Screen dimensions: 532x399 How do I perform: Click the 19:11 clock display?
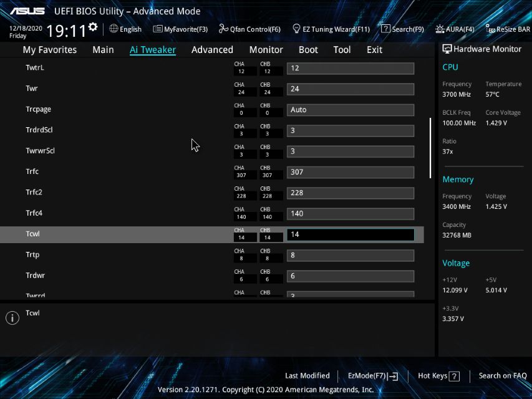67,31
